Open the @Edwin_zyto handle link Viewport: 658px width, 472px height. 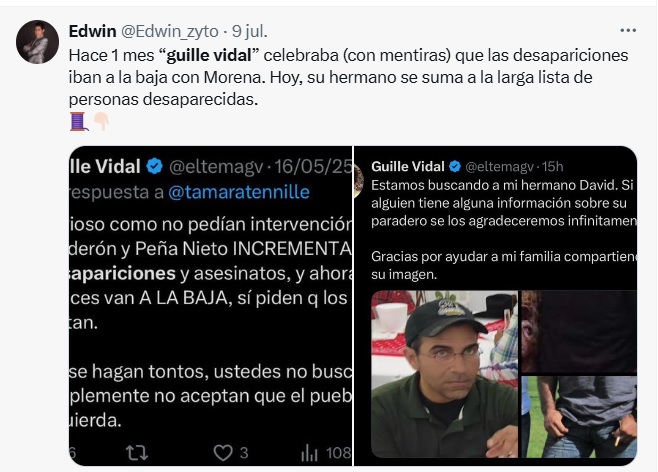[170, 31]
